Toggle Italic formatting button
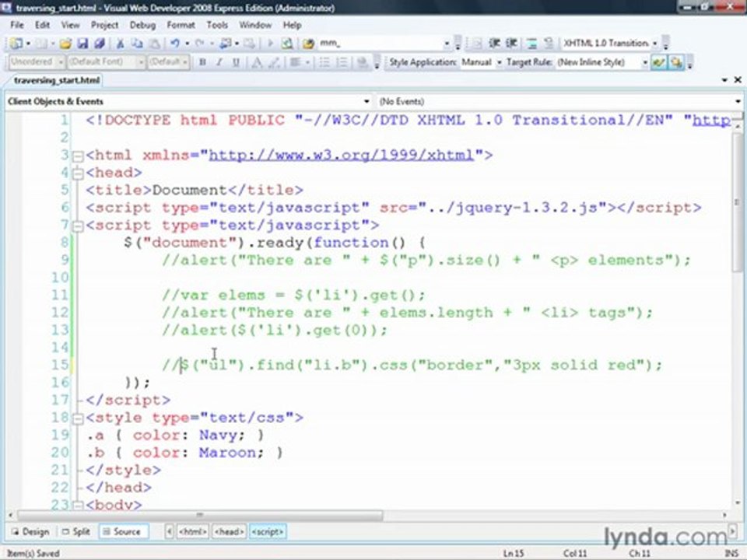The image size is (747, 560). coord(219,62)
